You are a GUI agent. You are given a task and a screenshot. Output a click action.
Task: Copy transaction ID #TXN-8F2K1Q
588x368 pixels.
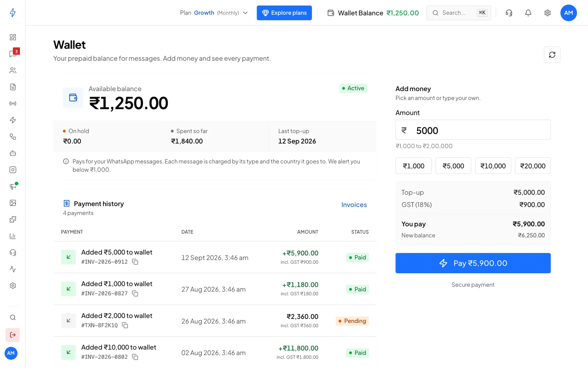(x=125, y=325)
